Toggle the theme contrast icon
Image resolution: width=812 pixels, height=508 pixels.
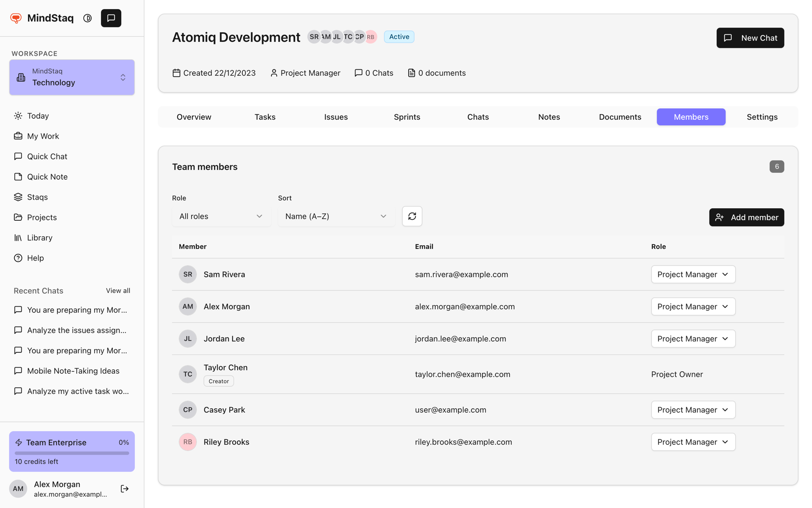point(88,18)
